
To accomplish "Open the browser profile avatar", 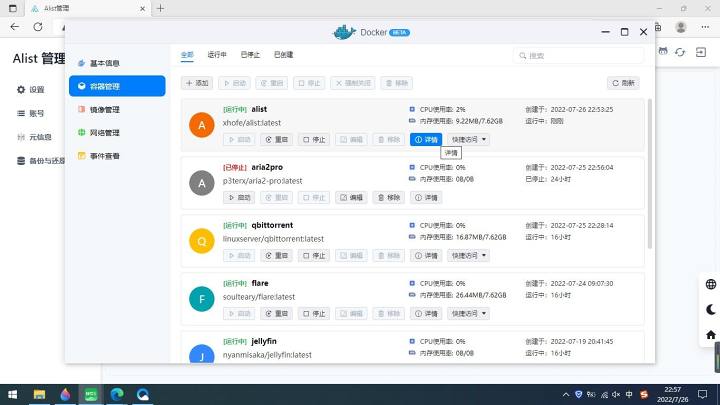I will pyautogui.click(x=681, y=27).
